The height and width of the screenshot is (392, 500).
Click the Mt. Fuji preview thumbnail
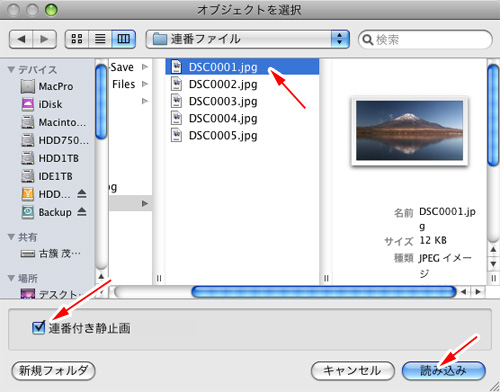409,130
